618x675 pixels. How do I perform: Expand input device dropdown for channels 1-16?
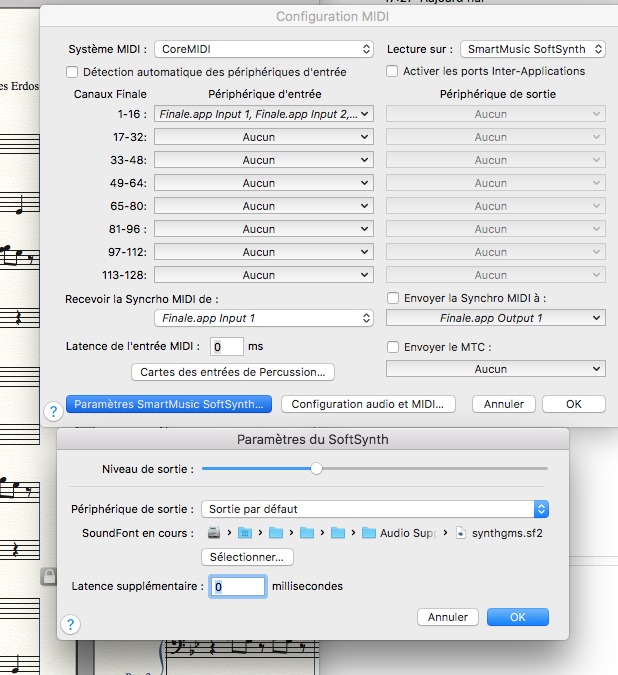(264, 114)
